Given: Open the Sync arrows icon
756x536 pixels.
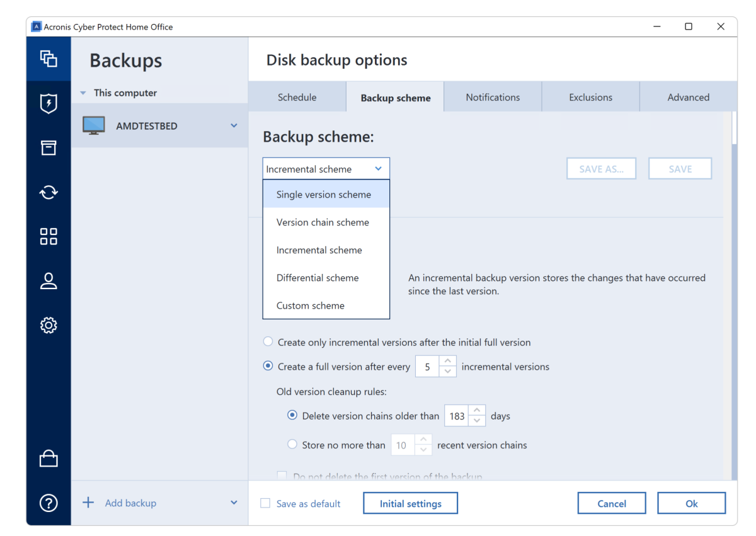Looking at the screenshot, I should pyautogui.click(x=49, y=192).
